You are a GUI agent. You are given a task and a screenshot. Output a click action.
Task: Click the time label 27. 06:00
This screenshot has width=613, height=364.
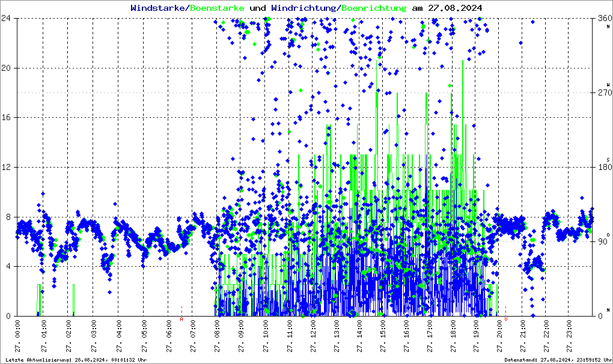169,336
